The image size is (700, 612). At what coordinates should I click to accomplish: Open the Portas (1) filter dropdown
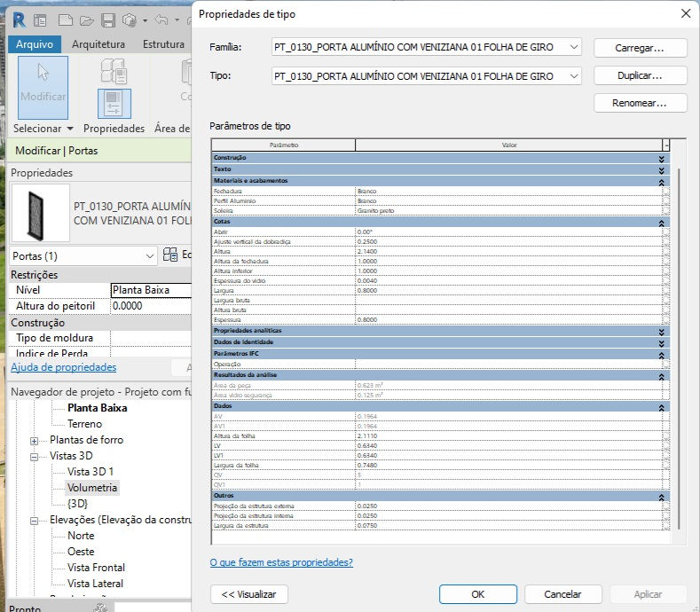click(x=150, y=255)
